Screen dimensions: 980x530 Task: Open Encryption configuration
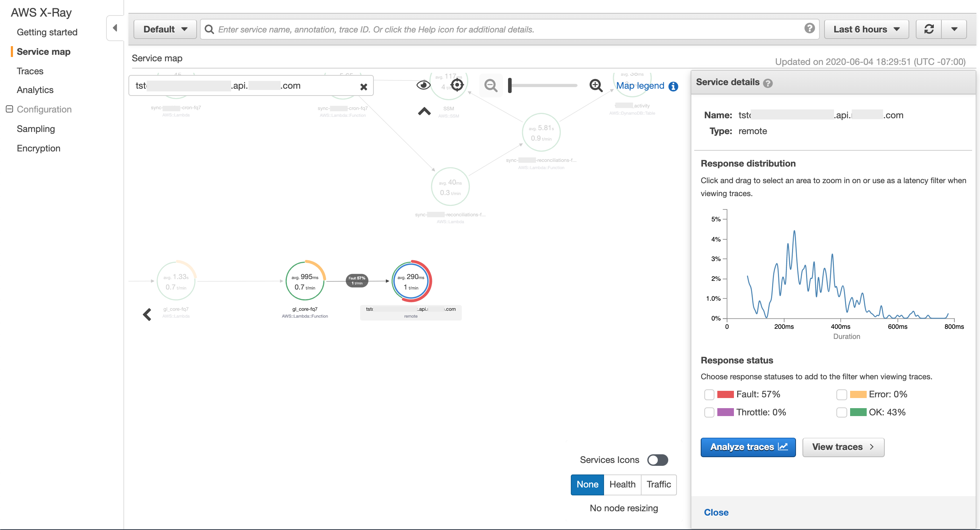pos(38,148)
